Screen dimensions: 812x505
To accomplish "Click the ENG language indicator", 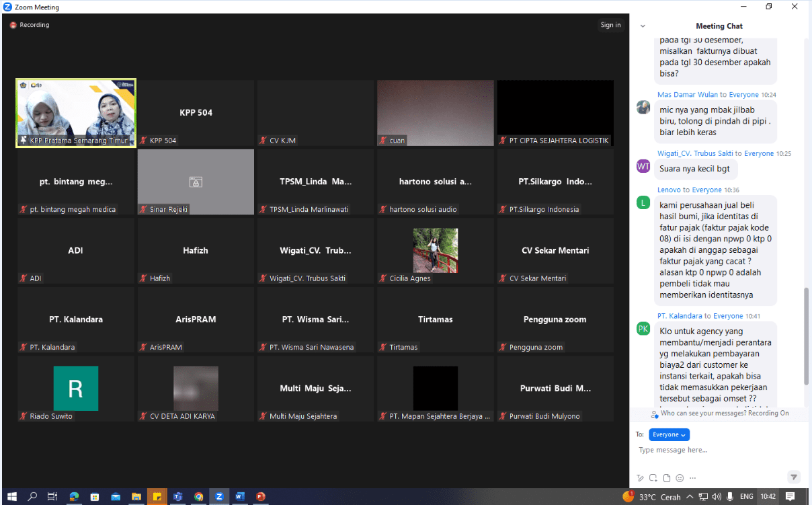I will 746,497.
